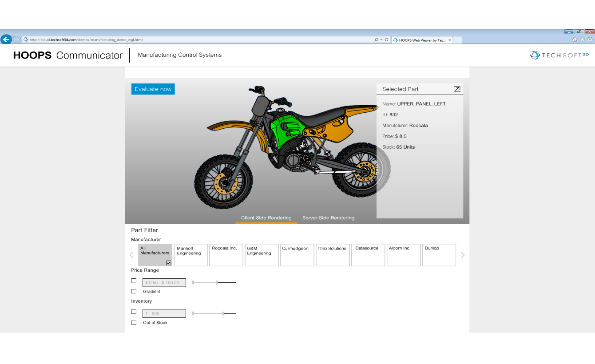This screenshot has height=364, width=595.
Task: Enable the Price Range filter checkbox
Action: (x=134, y=281)
